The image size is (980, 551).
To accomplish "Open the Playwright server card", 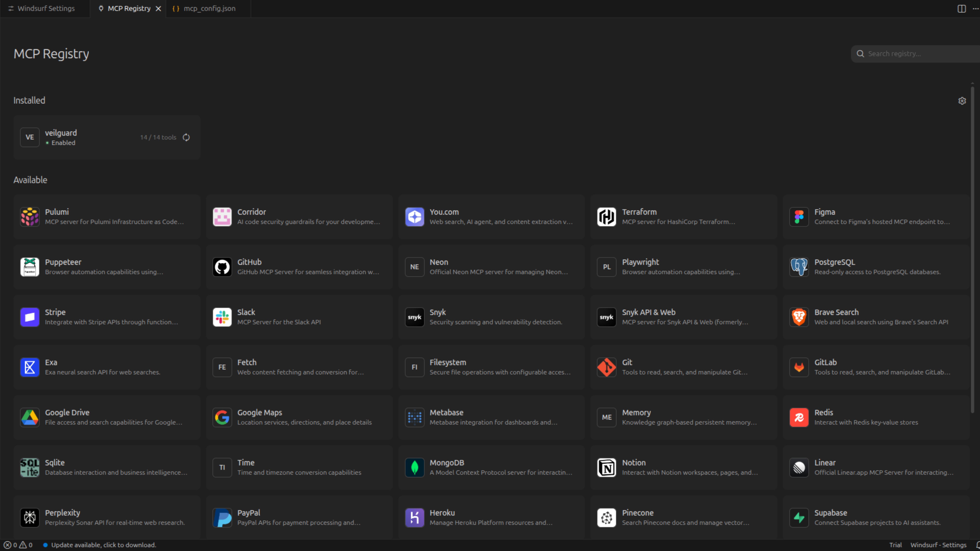I will tap(684, 267).
